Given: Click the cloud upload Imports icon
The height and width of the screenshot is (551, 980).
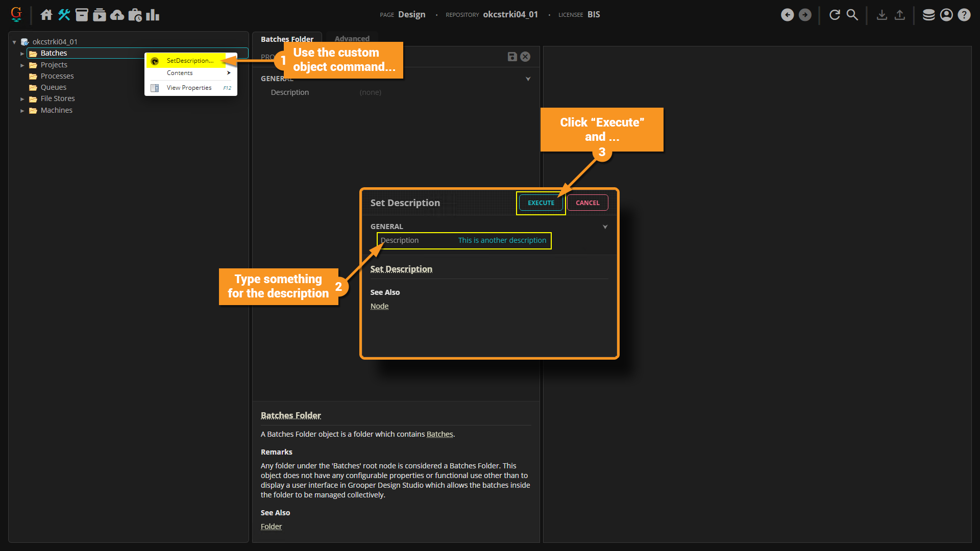Looking at the screenshot, I should point(117,15).
